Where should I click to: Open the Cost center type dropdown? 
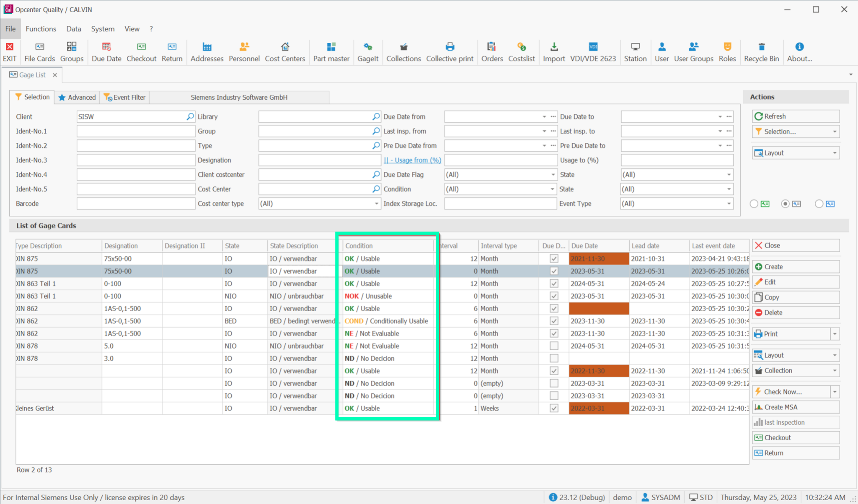pyautogui.click(x=376, y=204)
